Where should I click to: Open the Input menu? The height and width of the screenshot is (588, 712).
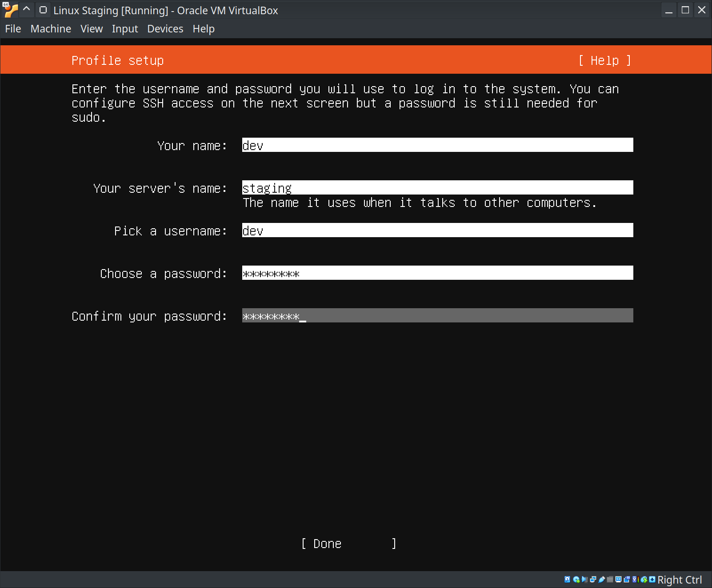pos(124,29)
